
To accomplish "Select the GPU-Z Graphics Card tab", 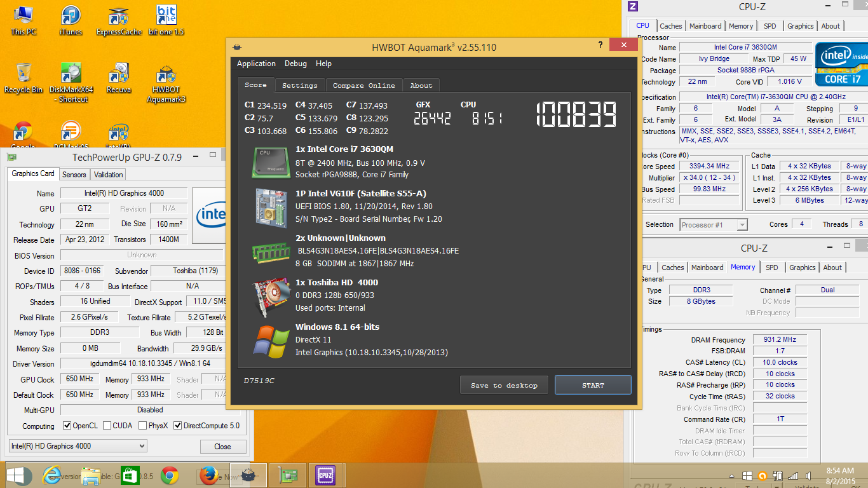I will point(34,173).
